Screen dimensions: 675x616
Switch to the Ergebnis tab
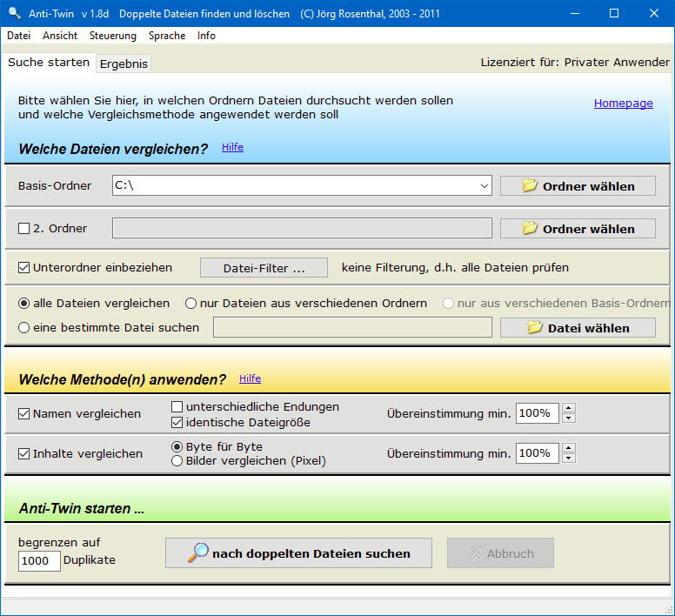click(124, 64)
